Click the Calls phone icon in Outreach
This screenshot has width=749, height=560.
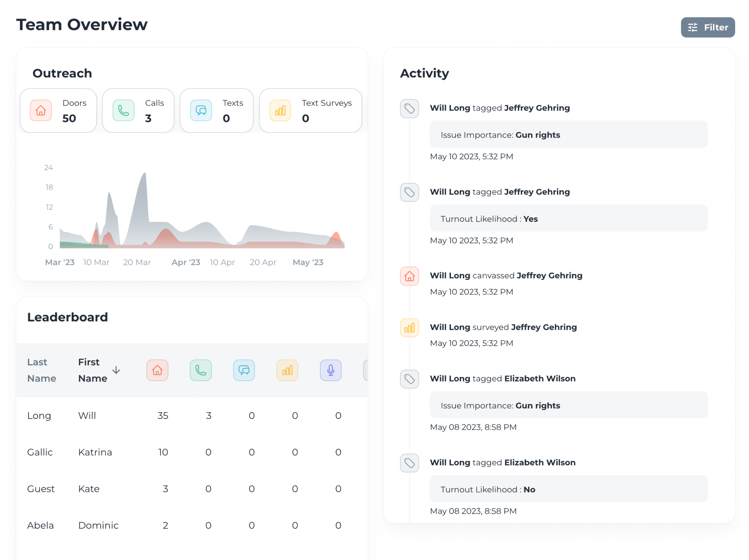[x=123, y=111]
